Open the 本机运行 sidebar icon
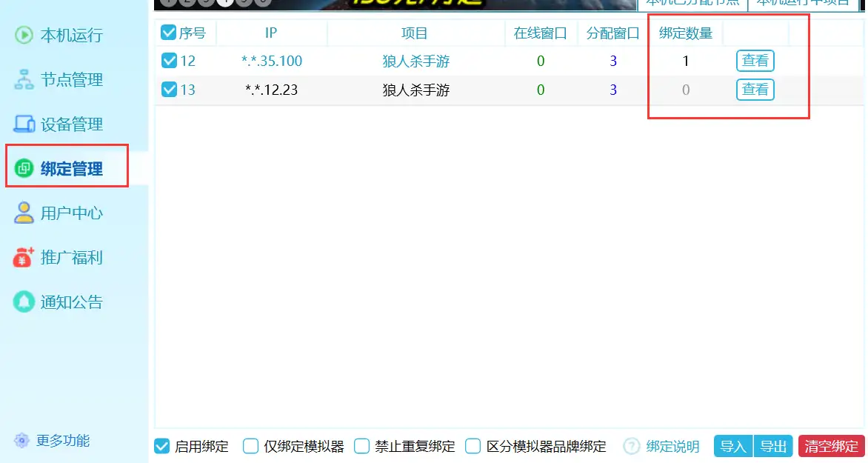 [x=24, y=35]
